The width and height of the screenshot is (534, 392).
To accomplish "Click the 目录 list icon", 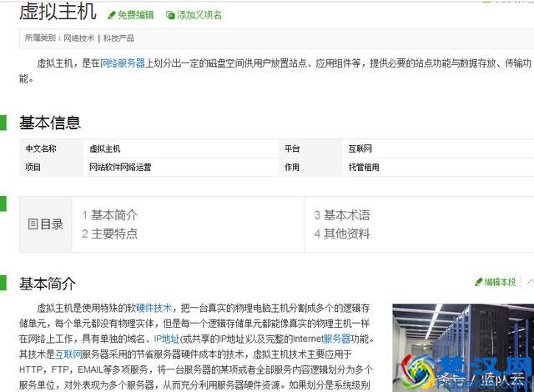I will click(x=33, y=224).
